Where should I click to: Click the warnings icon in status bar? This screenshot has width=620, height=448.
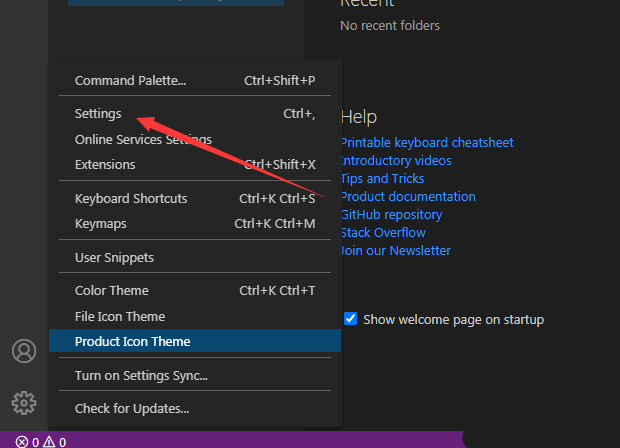(x=48, y=441)
